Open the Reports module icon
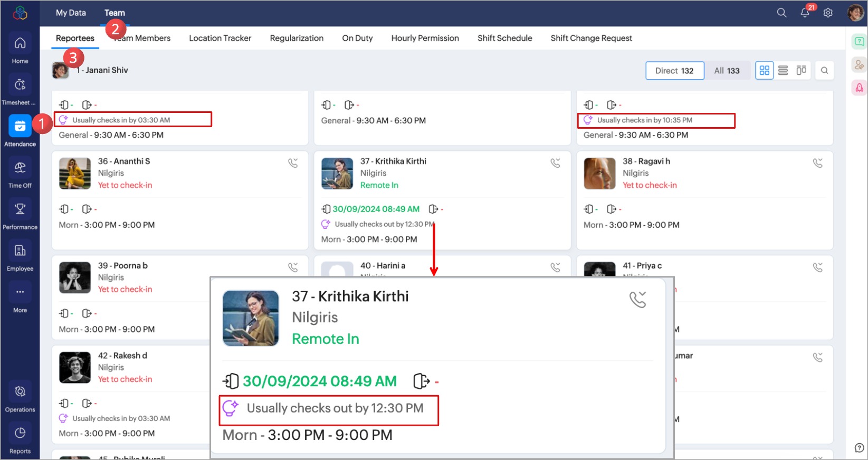Image resolution: width=868 pixels, height=460 pixels. [20, 433]
